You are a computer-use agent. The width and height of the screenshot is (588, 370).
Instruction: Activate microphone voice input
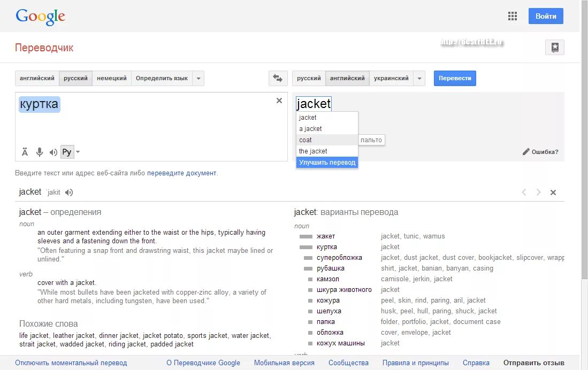tap(39, 152)
